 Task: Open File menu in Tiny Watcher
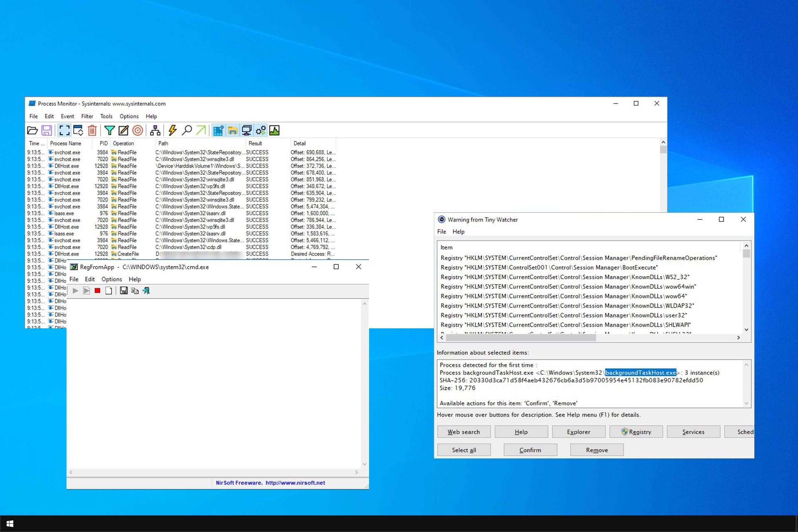[x=441, y=232]
